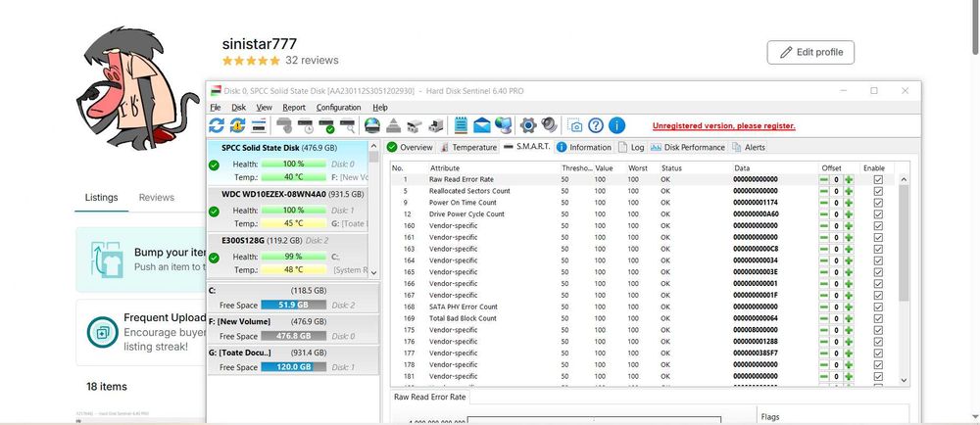The image size is (980, 425).
Task: Click the camera screenshot toolbar icon
Action: (575, 125)
